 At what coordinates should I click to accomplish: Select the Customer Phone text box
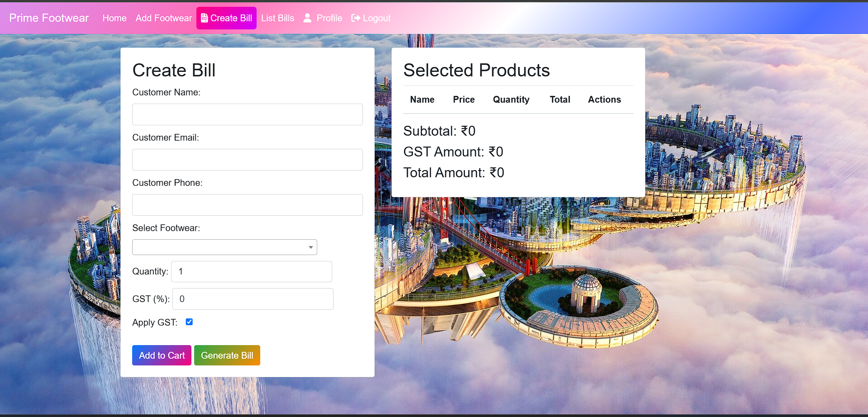pyautogui.click(x=247, y=205)
